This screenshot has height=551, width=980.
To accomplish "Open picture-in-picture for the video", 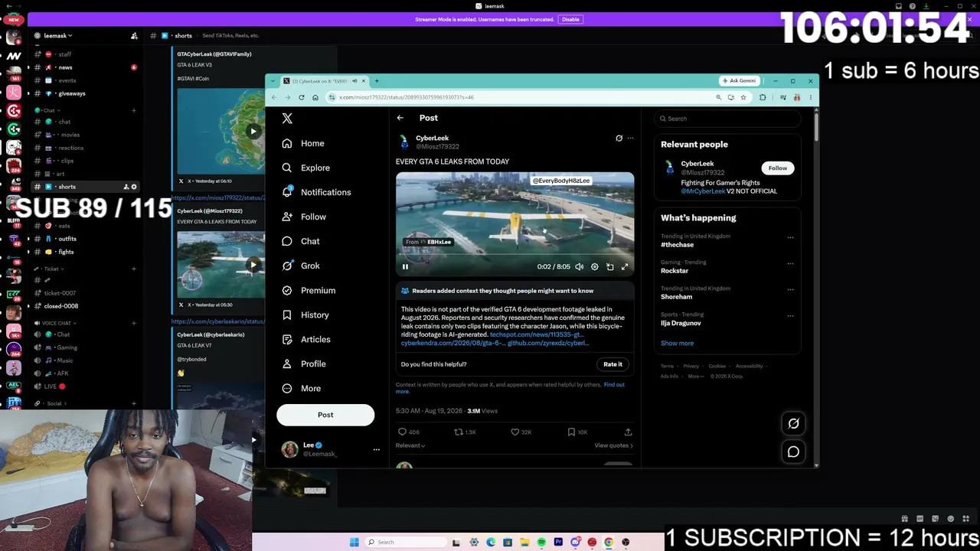I will click(x=610, y=267).
